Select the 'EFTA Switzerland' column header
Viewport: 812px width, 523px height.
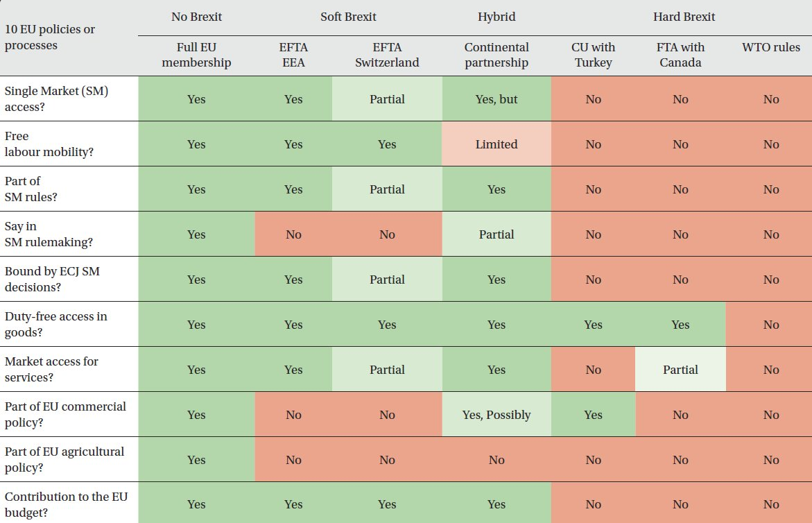pos(387,55)
